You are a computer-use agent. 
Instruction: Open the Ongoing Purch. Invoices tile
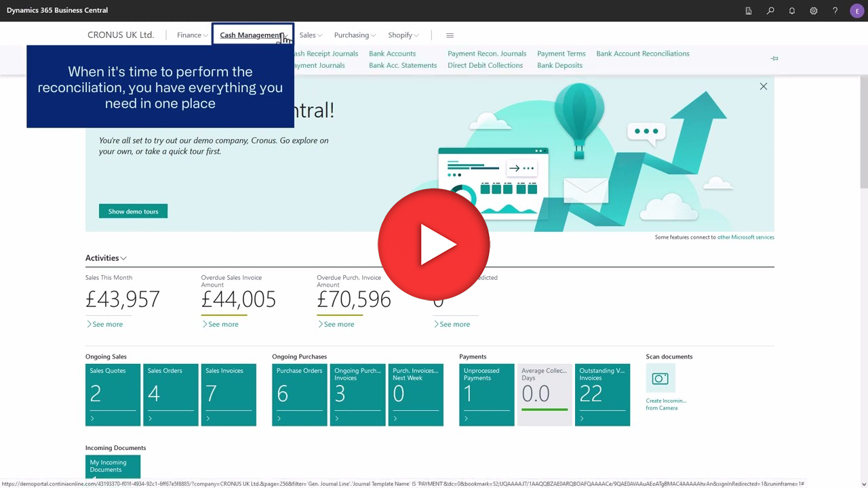tap(358, 395)
